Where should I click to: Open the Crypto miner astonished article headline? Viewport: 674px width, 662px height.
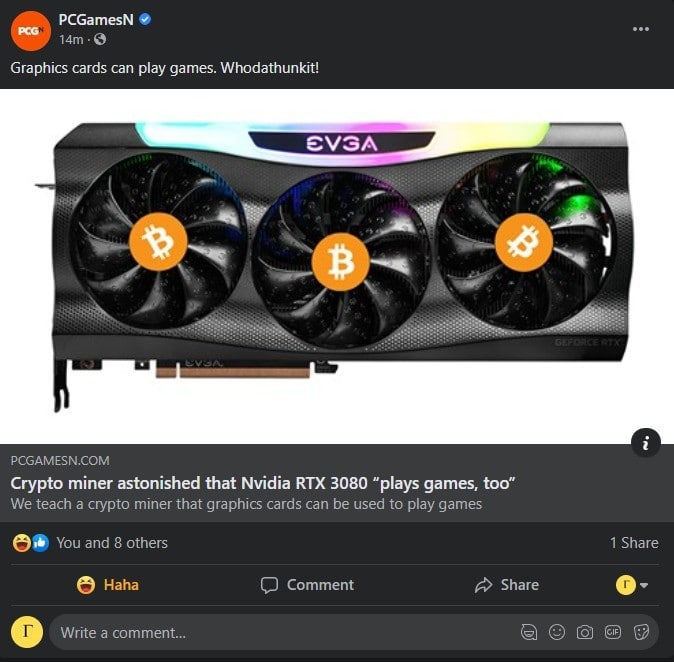[263, 483]
